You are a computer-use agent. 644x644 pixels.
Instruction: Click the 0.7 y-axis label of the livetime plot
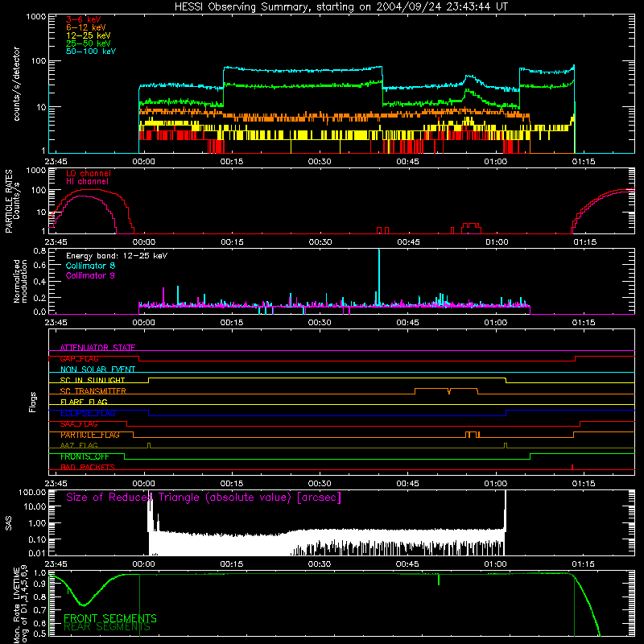click(39, 609)
